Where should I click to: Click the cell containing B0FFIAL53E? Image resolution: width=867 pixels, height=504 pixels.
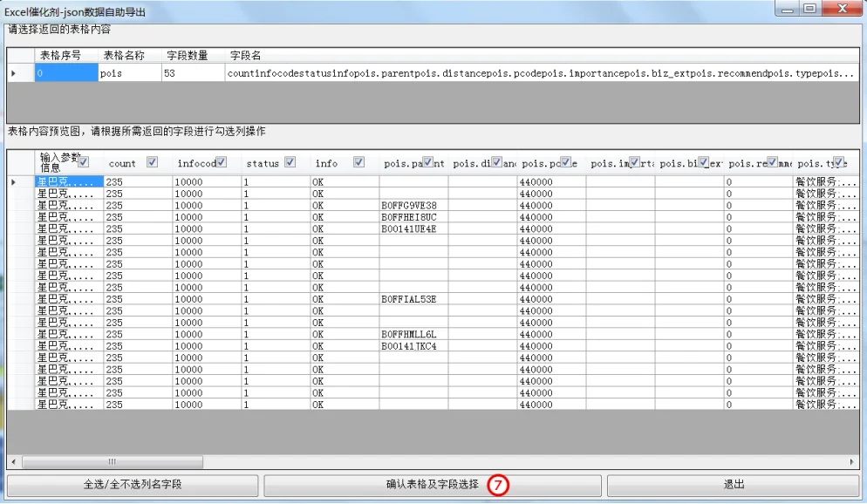(413, 299)
